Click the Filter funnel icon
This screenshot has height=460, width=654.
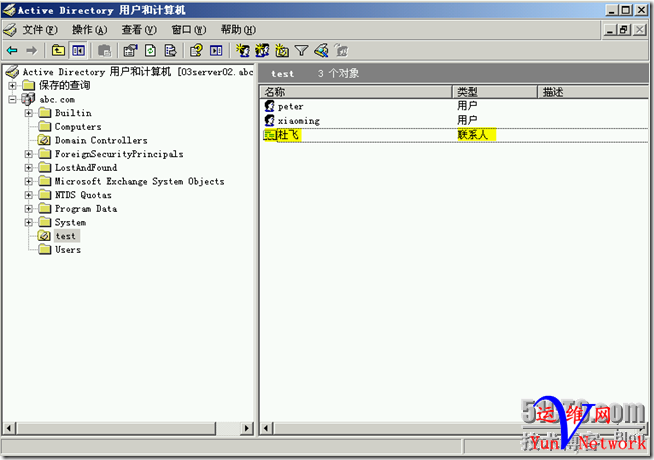301,51
